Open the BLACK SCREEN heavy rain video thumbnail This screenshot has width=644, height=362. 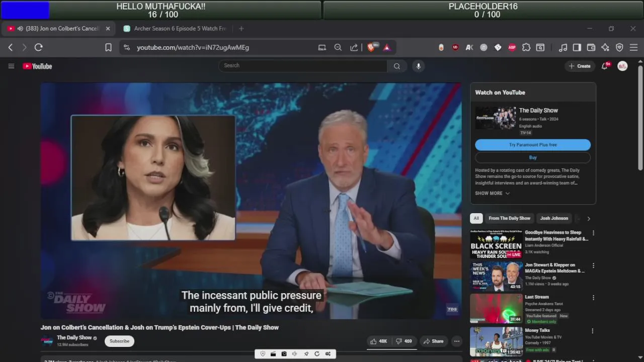pyautogui.click(x=496, y=244)
